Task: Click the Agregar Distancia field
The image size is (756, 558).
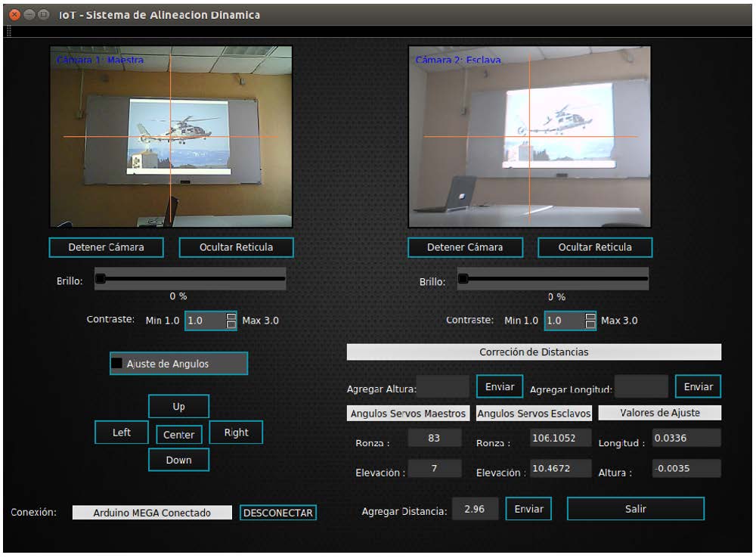Action: [x=475, y=509]
